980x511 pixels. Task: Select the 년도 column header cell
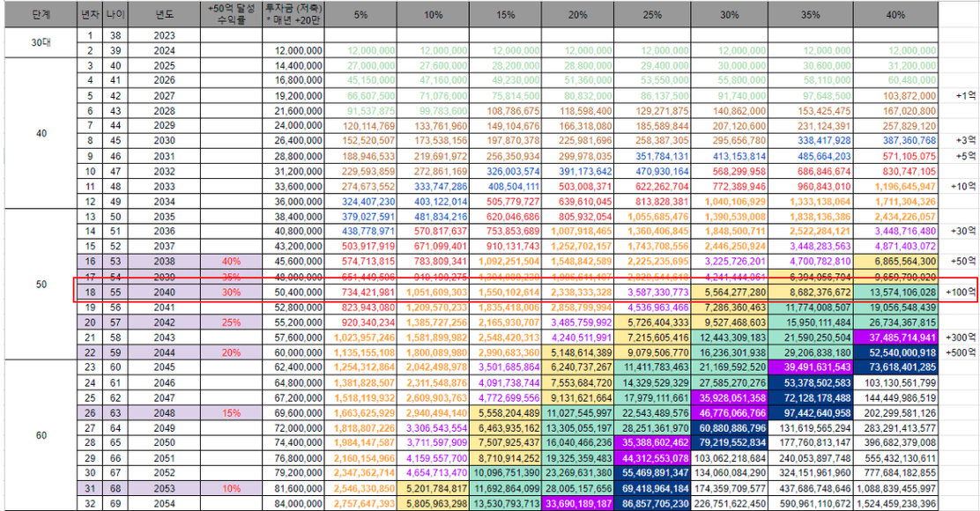click(165, 14)
